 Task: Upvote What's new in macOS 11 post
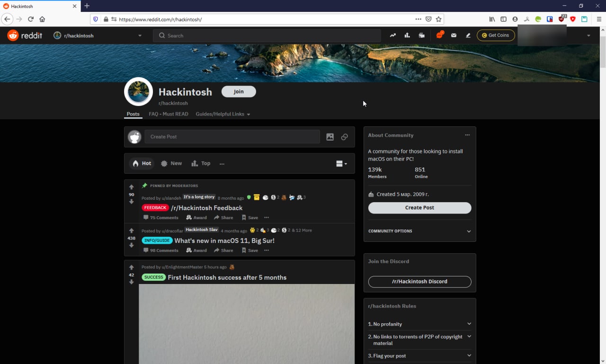pyautogui.click(x=132, y=231)
